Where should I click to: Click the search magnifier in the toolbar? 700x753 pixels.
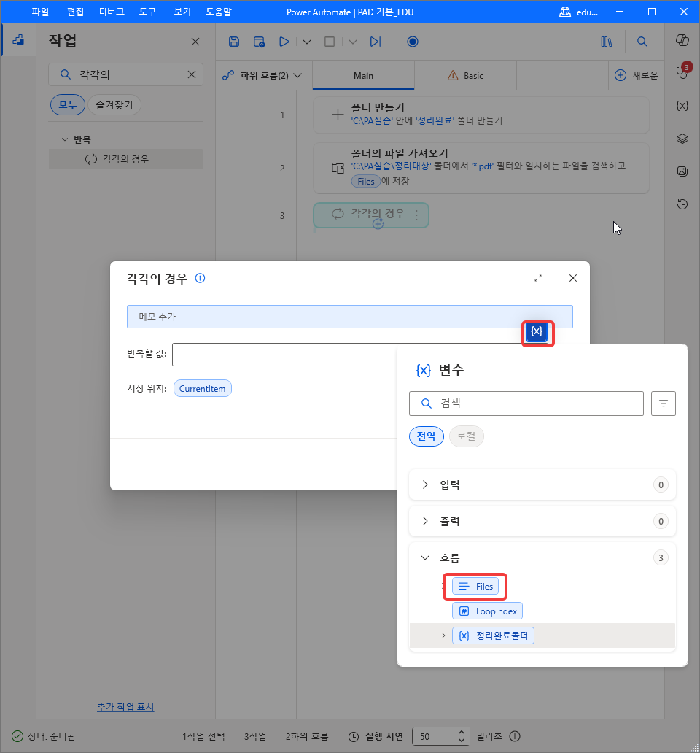click(x=642, y=42)
